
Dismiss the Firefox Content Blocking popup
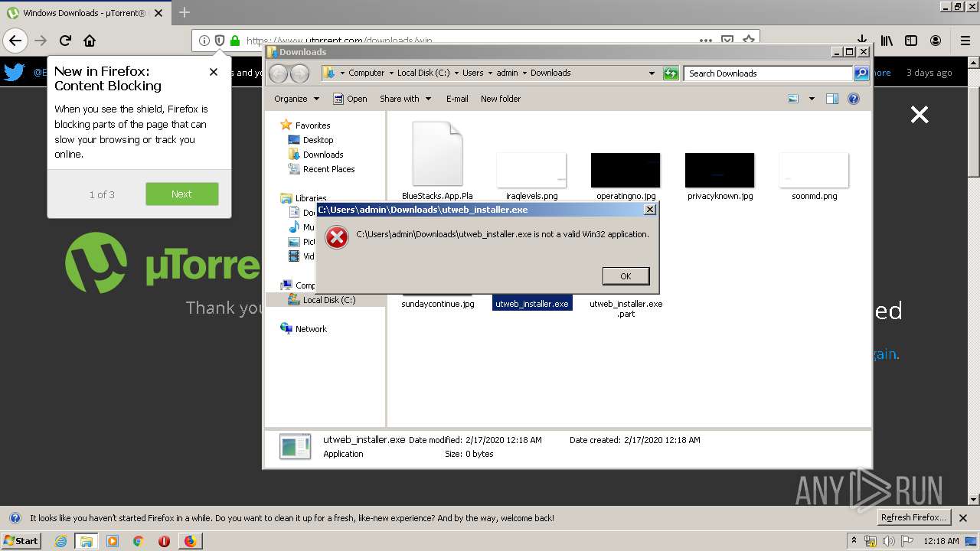click(214, 72)
